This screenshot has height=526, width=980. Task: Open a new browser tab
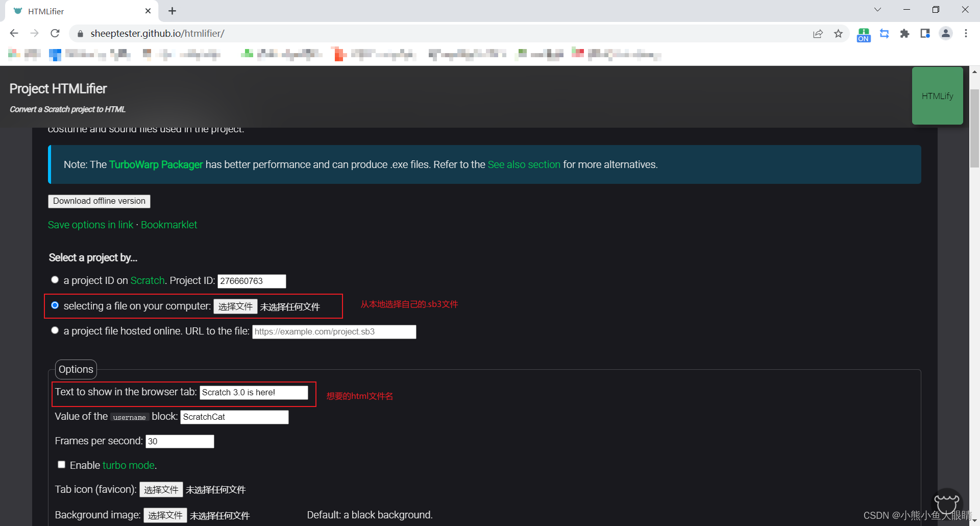172,11
